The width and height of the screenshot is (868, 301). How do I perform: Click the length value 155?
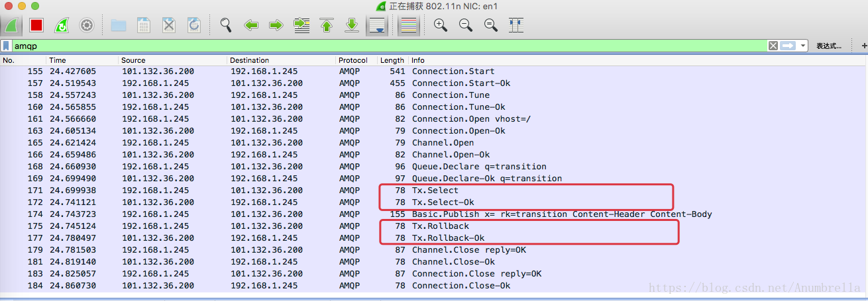click(397, 214)
